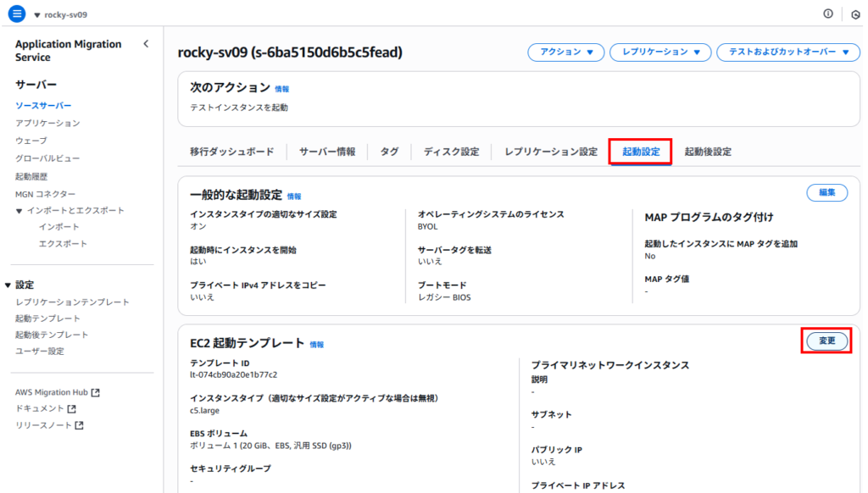Open the レプリケーション dropdown button
Screen dimensions: 868x493
click(660, 52)
